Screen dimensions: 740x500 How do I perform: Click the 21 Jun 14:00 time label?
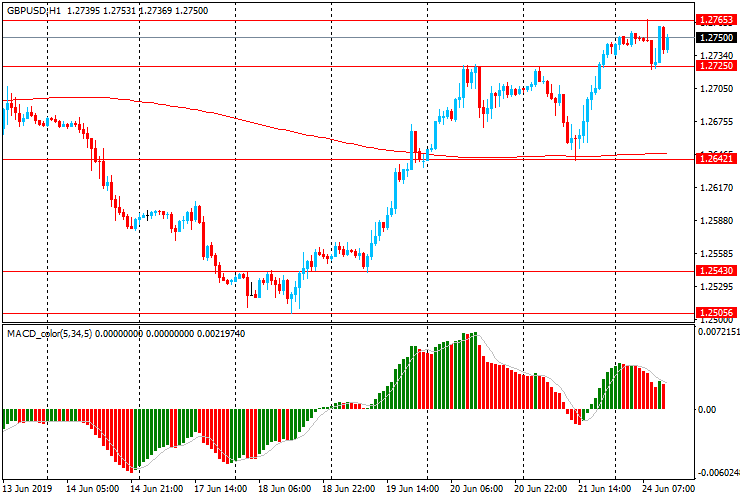(604, 488)
